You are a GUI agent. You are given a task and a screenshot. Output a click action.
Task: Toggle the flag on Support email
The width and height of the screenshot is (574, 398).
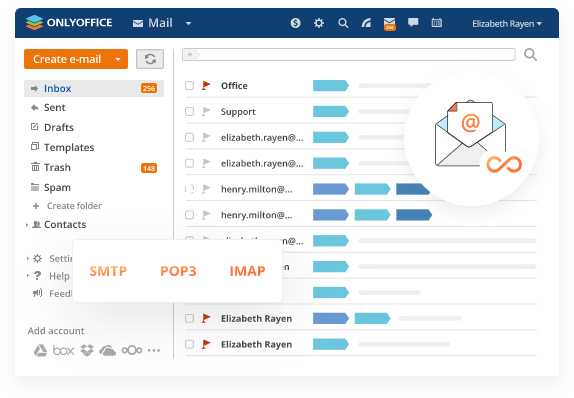coord(206,111)
